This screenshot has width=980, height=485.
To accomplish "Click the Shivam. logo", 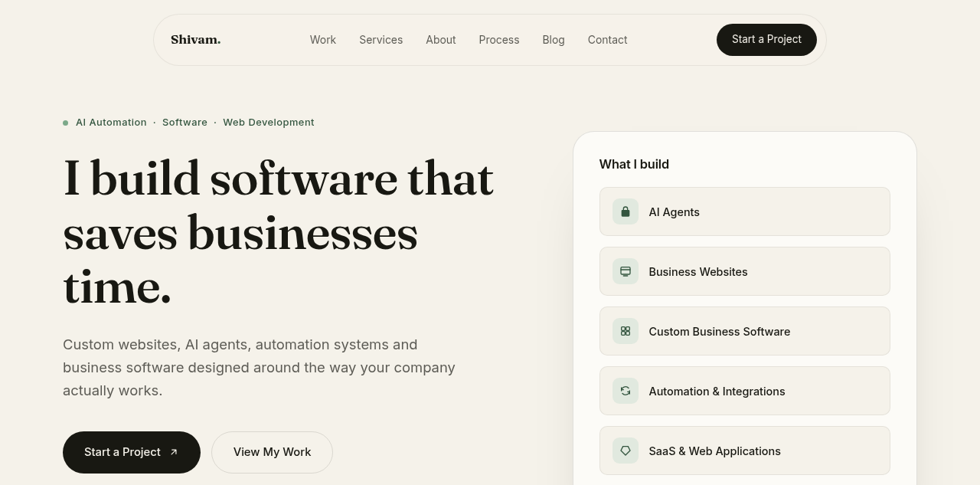I will tap(196, 40).
